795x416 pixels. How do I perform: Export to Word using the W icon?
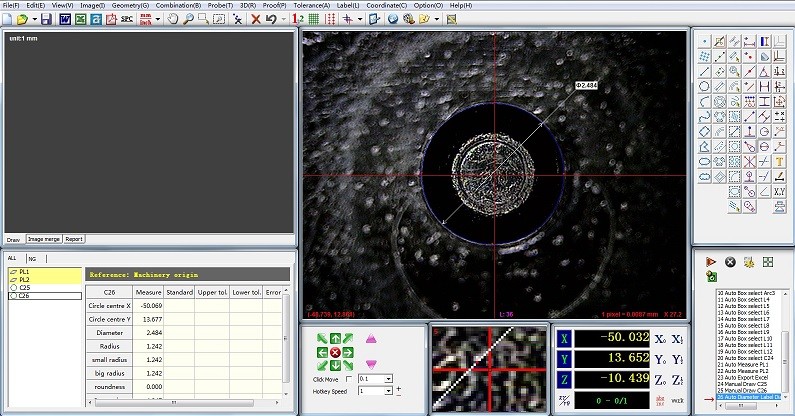(65, 19)
